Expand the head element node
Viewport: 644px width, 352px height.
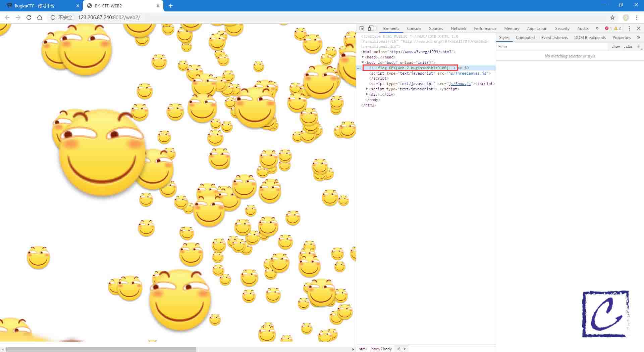(x=363, y=57)
